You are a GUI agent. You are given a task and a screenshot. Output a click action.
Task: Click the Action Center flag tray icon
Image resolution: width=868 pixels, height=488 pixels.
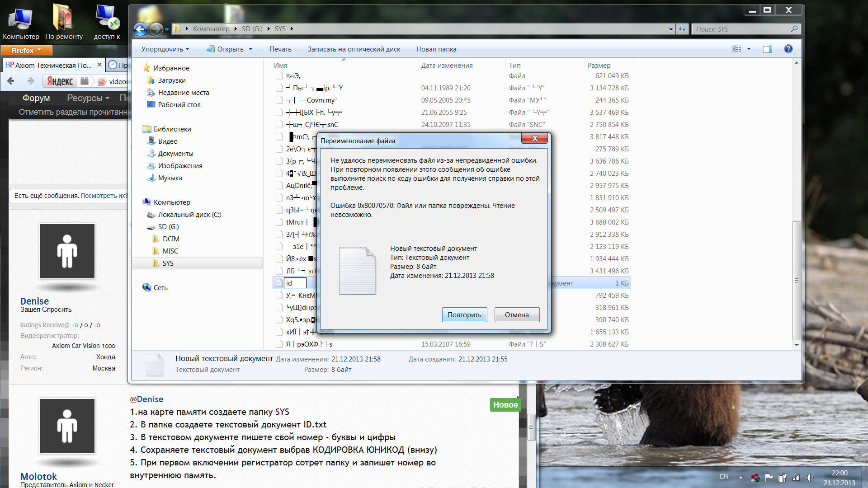(x=769, y=477)
